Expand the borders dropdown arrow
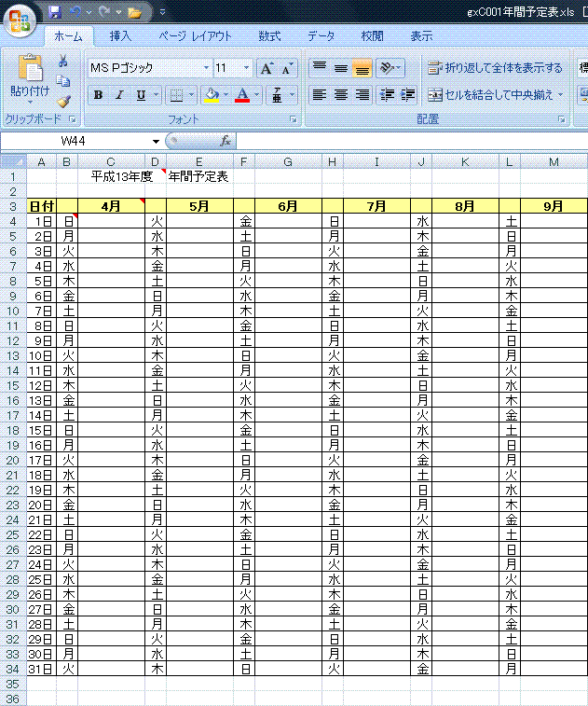The image size is (588, 706). 191,95
